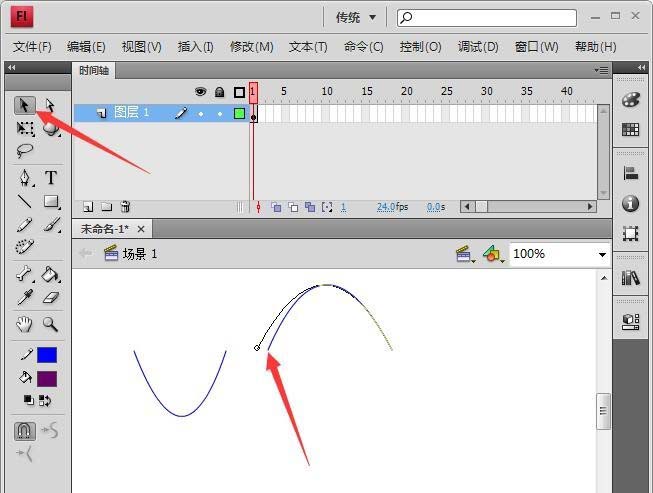Select the Free Transform tool
The image size is (653, 493).
point(25,128)
